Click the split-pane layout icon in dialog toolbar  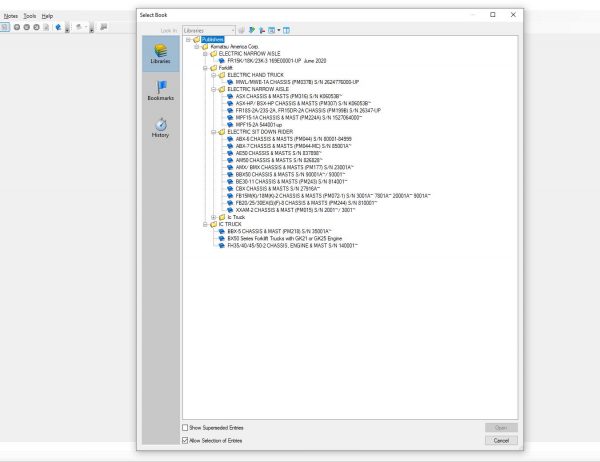pos(286,30)
